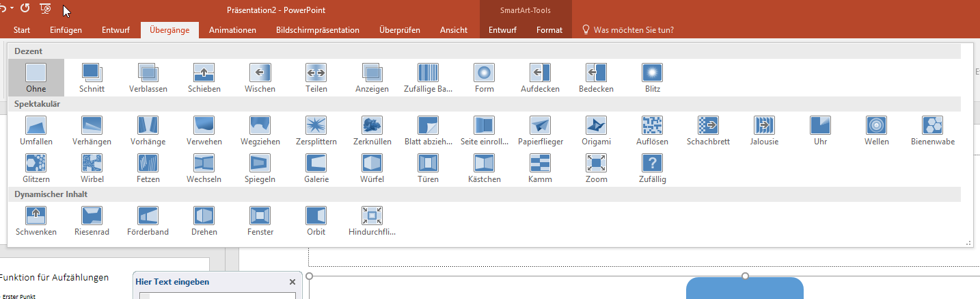Close the 'Hier Text eingeben' pane
The height and width of the screenshot is (299, 980).
(292, 282)
